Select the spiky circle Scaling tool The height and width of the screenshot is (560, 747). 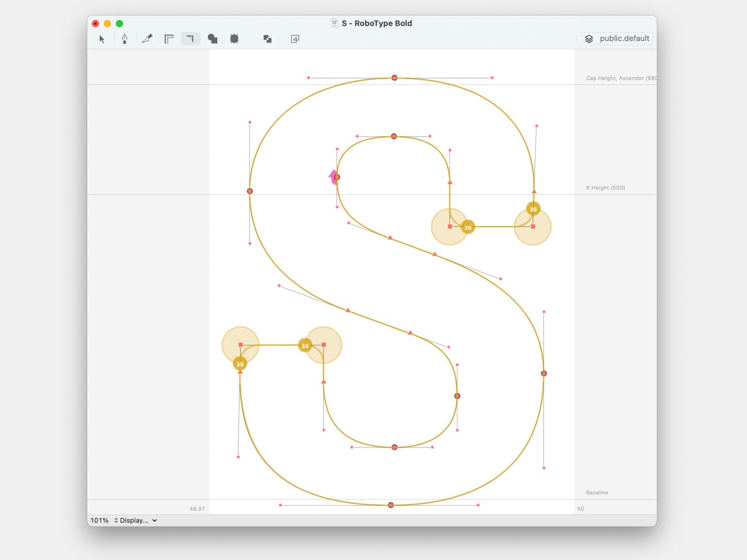(x=234, y=39)
